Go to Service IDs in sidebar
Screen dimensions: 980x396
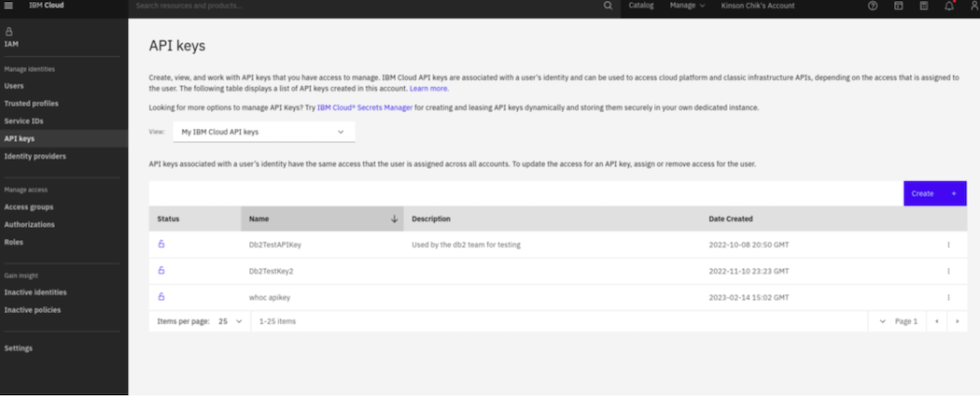click(23, 120)
